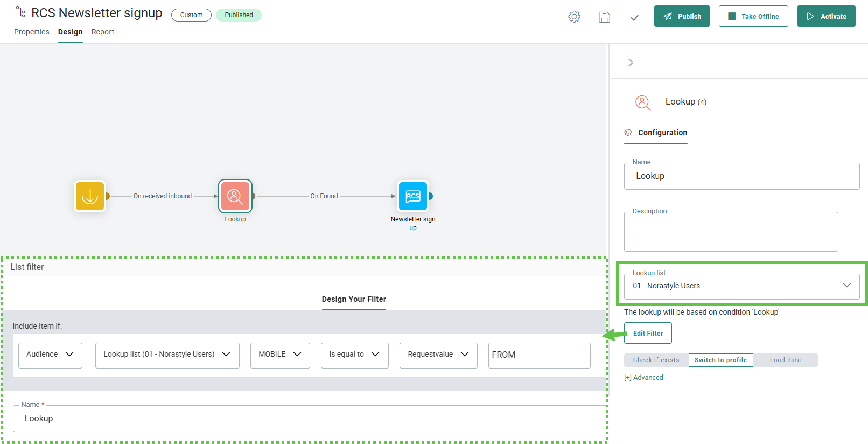868x444 pixels.
Task: Select the Check if exists option
Action: tap(656, 360)
